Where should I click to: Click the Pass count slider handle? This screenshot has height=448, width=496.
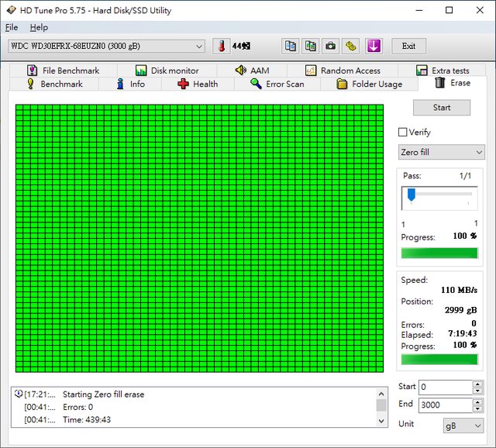[412, 195]
